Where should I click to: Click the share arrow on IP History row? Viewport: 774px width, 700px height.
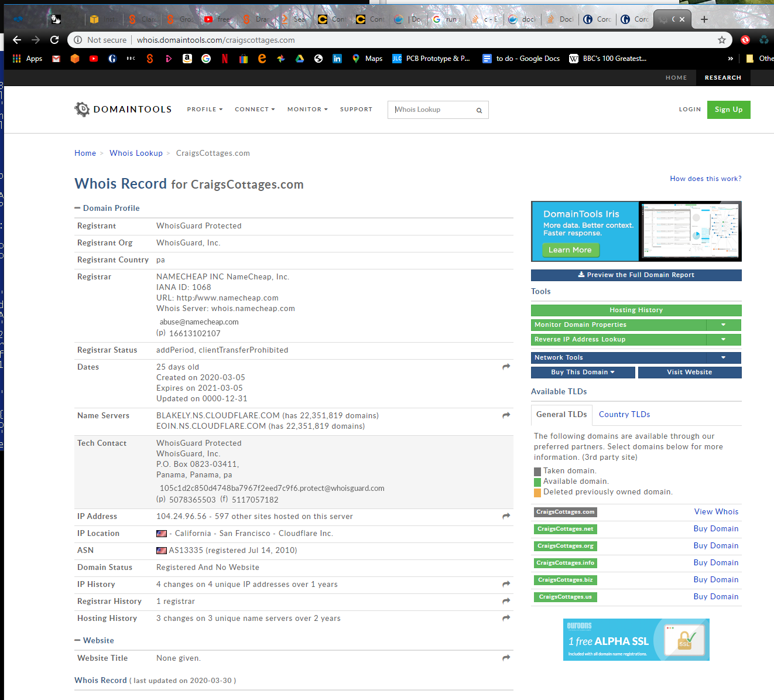[506, 584]
